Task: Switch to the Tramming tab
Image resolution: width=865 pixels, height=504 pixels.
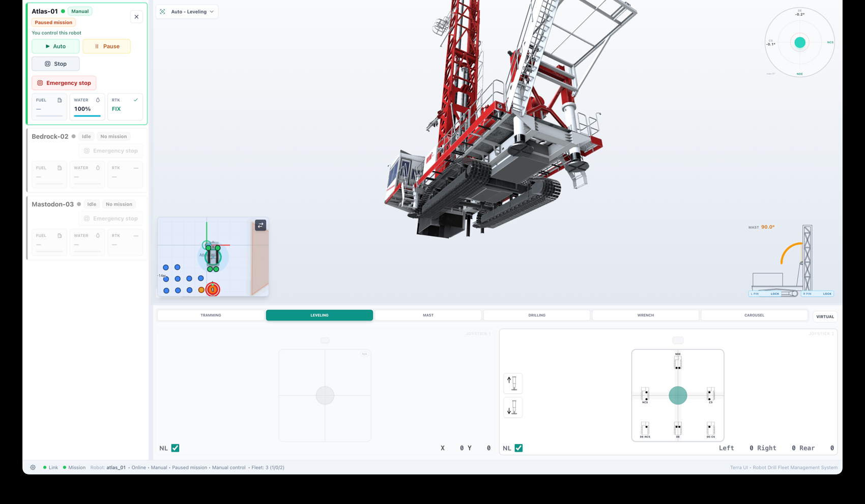Action: coord(211,315)
